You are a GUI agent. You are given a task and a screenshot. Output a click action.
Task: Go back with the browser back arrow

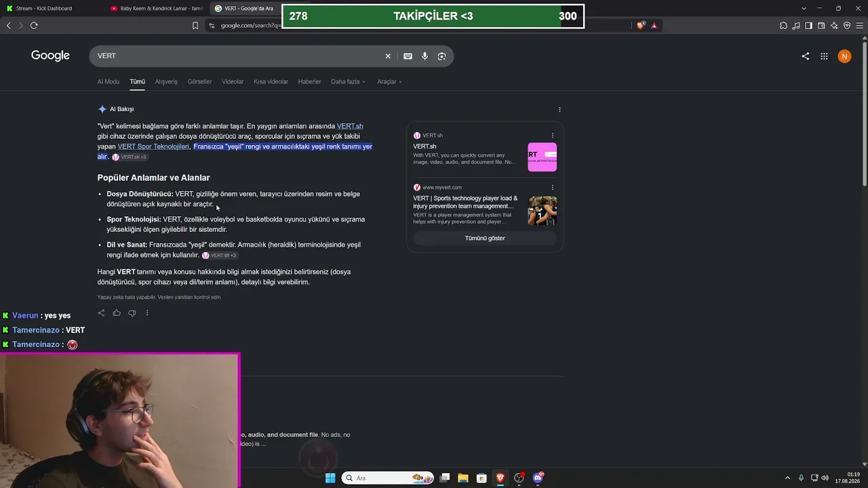coord(9,26)
